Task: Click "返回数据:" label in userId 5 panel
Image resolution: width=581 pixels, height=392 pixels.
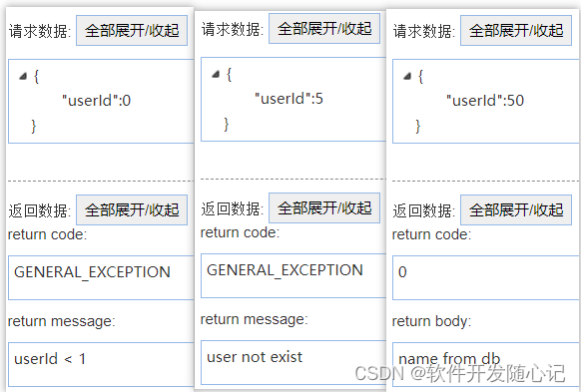Action: tap(233, 208)
